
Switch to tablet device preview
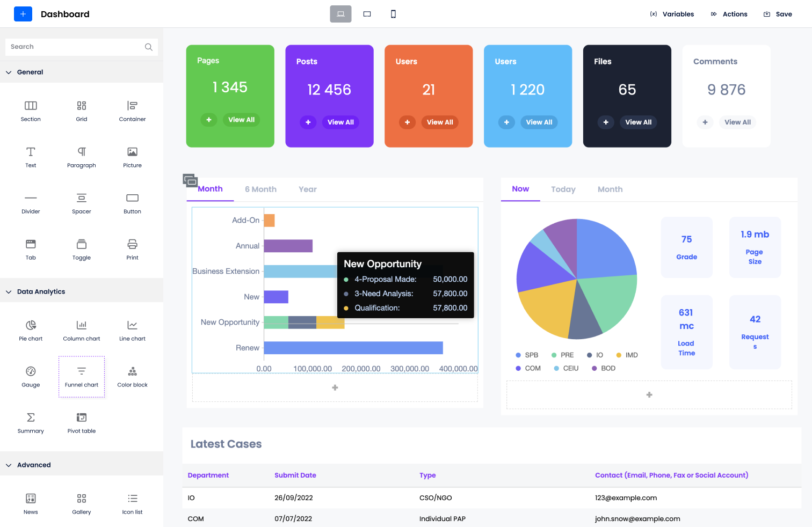click(367, 14)
